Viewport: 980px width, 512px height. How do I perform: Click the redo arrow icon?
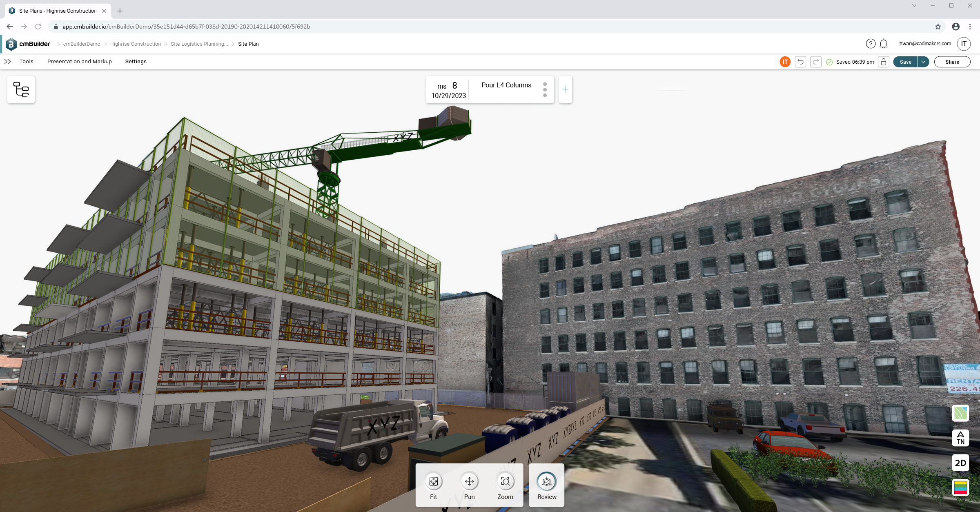815,62
